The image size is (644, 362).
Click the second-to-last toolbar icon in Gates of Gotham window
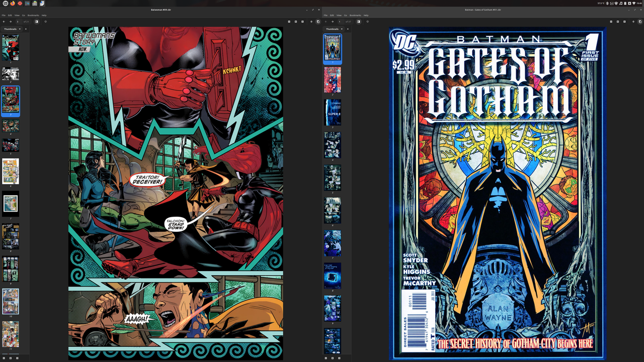point(633,22)
